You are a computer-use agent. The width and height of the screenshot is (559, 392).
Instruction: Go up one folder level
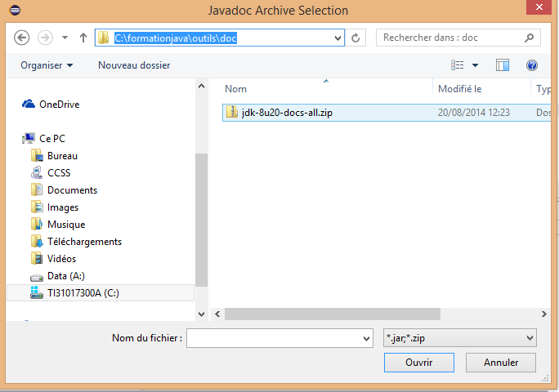pyautogui.click(x=83, y=38)
